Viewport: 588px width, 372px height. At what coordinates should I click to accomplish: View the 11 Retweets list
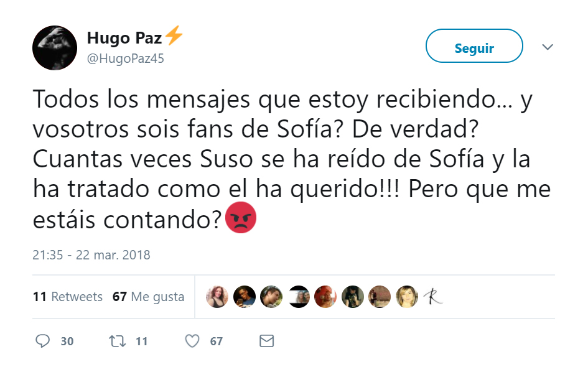(x=67, y=297)
